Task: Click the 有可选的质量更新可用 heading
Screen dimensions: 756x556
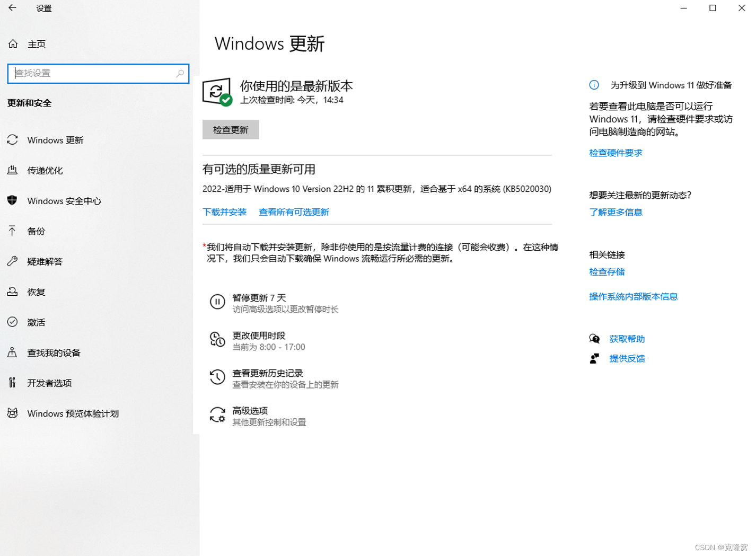Action: pyautogui.click(x=259, y=169)
